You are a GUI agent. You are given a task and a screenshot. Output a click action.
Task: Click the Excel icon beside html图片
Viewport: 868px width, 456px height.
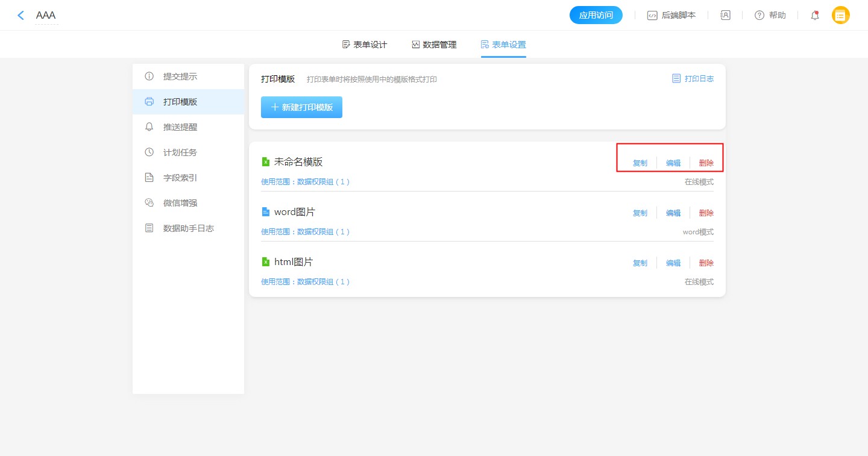[x=265, y=262]
